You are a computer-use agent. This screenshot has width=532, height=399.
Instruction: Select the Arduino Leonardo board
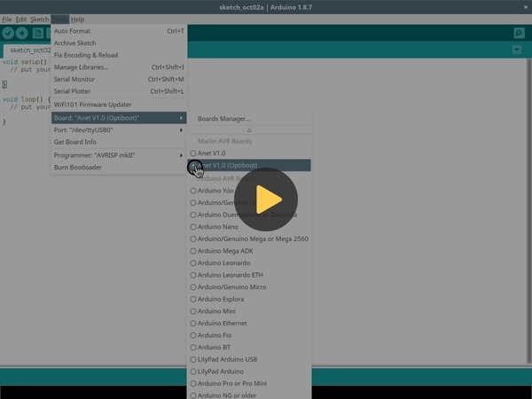coord(249,263)
